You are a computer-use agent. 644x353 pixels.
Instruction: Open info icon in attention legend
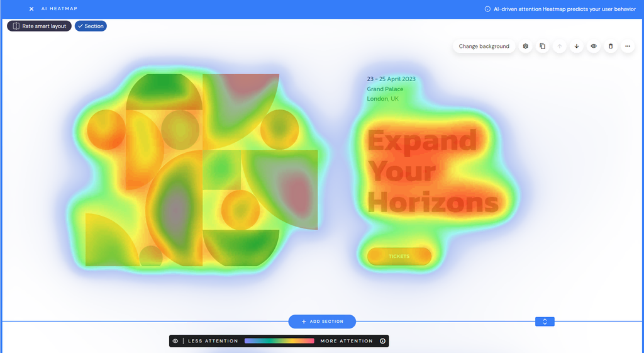[383, 341]
